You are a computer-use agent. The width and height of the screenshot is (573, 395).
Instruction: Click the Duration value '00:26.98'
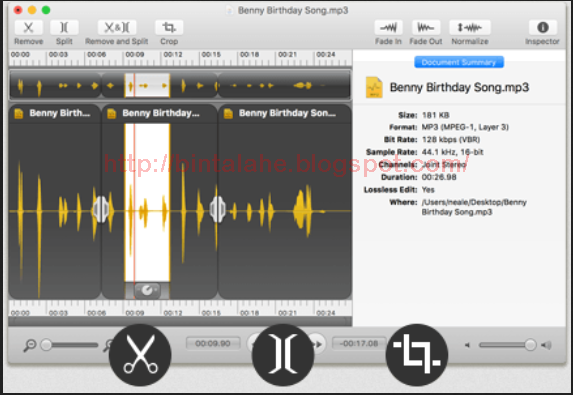click(x=439, y=177)
